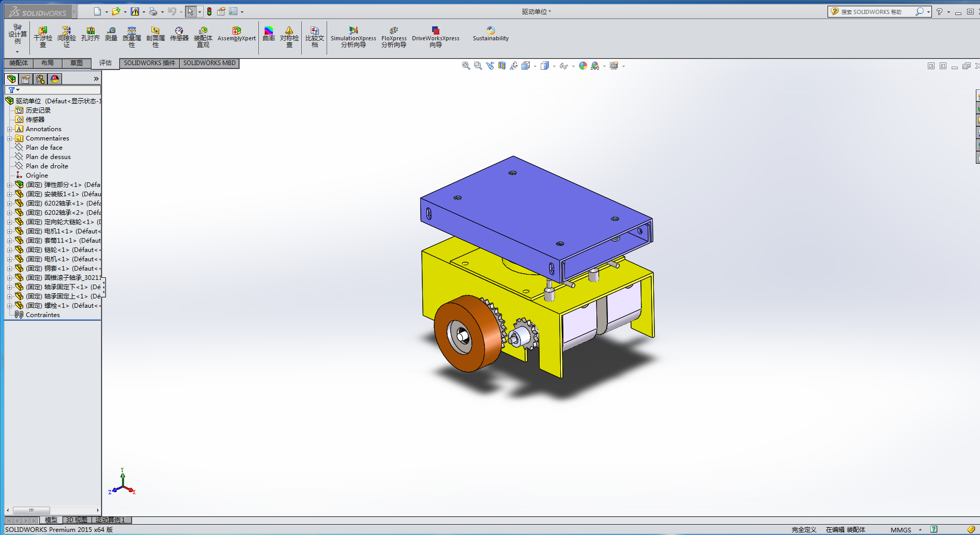980x535 pixels.
Task: Select the 剖面视图 (Section View) icon
Action: click(501, 66)
